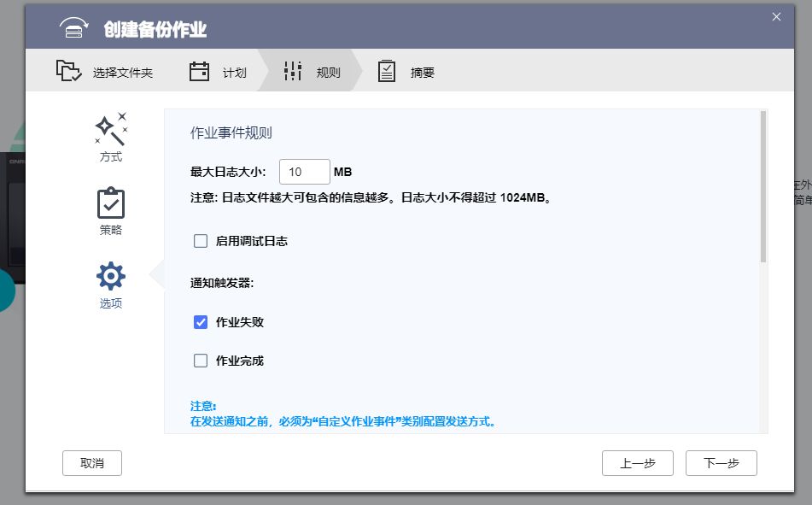The height and width of the screenshot is (505, 812).
Task: Select the 选项 gear icon
Action: pos(109,275)
